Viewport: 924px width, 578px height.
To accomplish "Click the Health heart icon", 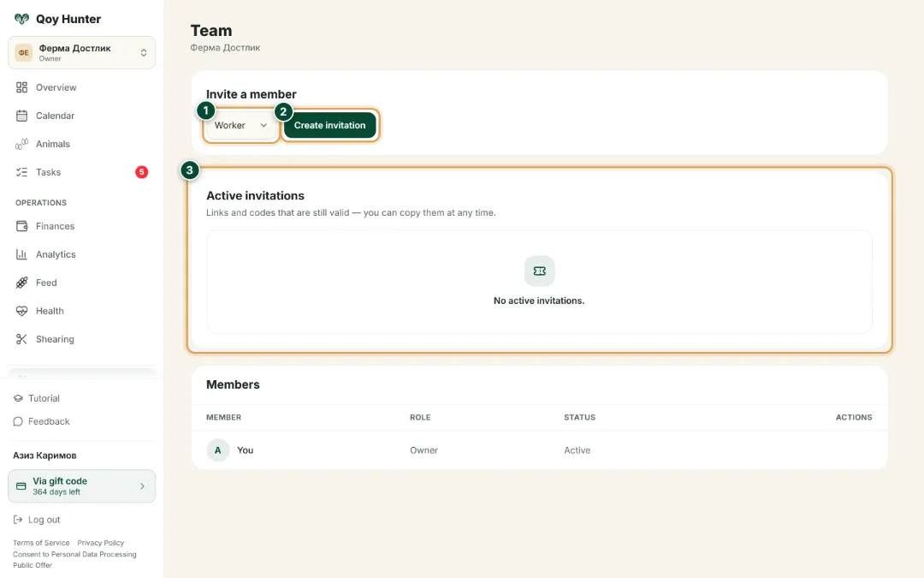I will [21, 311].
